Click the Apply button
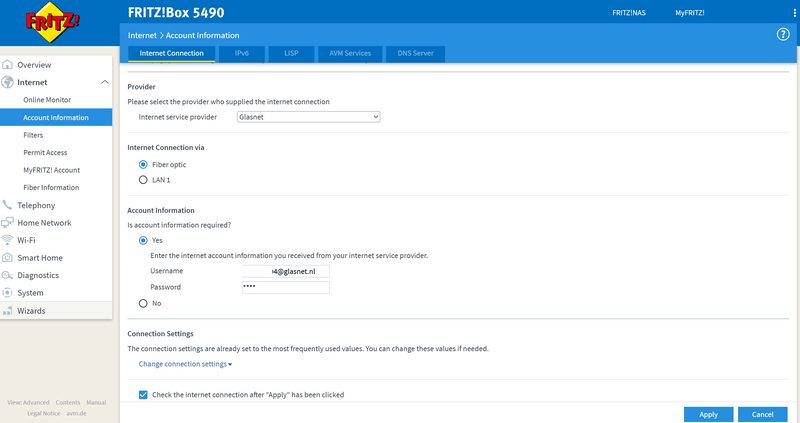 (708, 414)
